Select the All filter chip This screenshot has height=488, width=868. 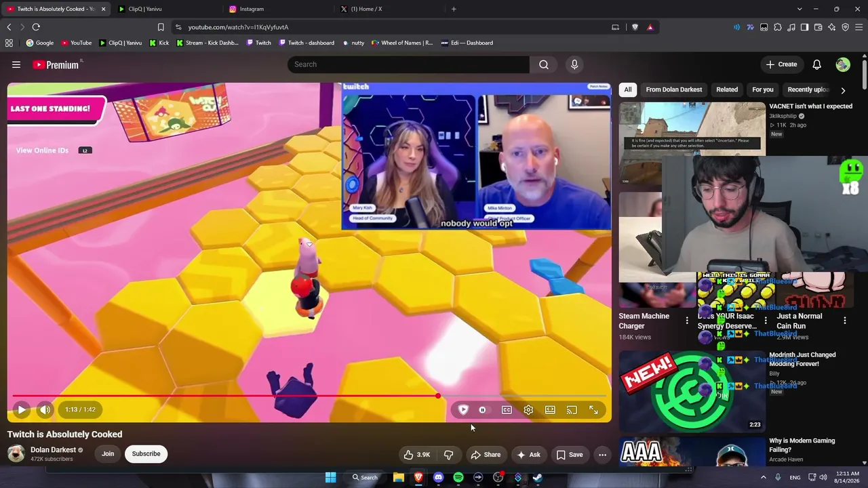tap(628, 89)
